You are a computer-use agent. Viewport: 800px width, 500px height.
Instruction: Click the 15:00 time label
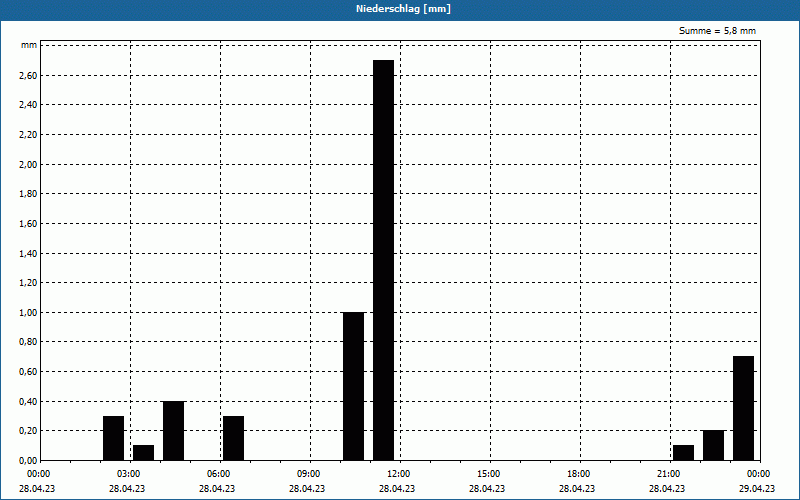pos(489,474)
